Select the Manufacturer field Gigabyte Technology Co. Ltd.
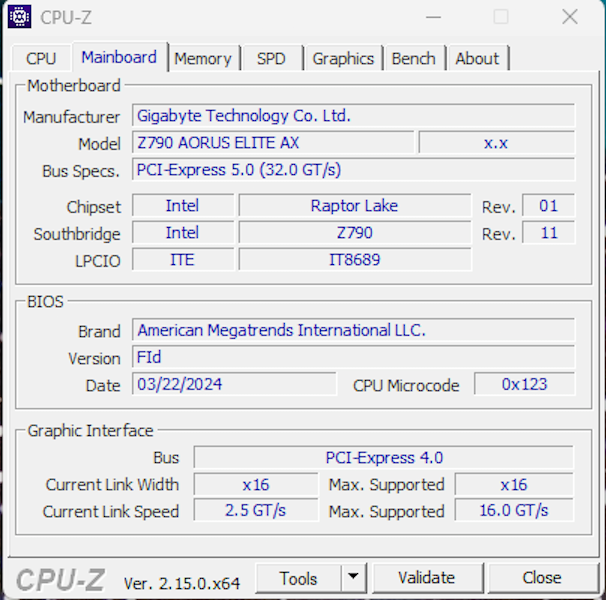The width and height of the screenshot is (606, 600). point(353,116)
